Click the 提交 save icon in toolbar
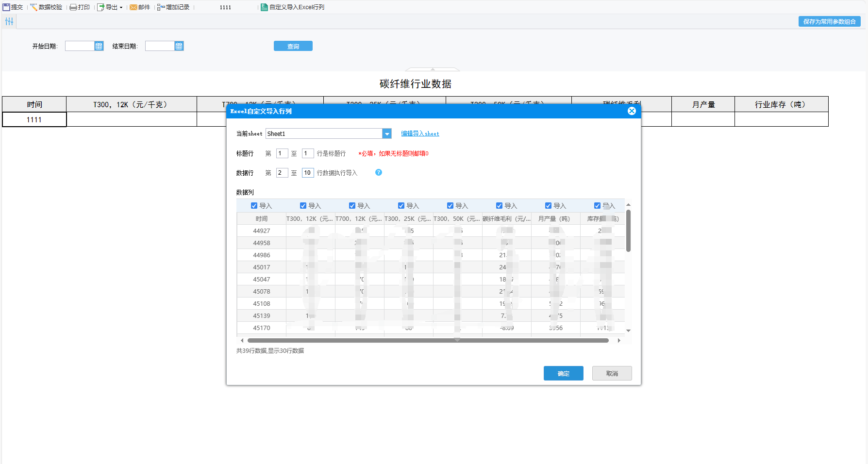Screen dimensions: 868x464 point(6,7)
